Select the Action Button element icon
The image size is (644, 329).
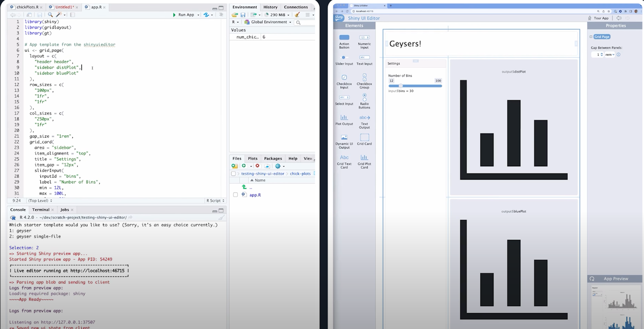(x=344, y=37)
